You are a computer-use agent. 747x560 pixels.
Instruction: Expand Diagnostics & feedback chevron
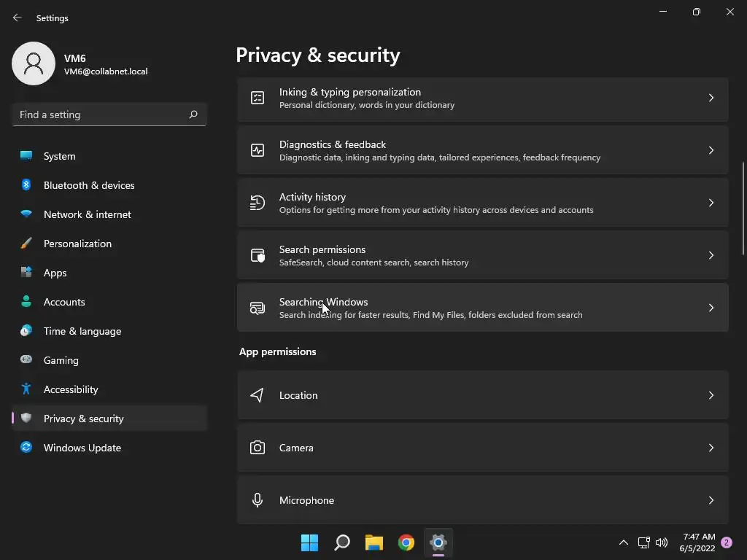coord(711,150)
